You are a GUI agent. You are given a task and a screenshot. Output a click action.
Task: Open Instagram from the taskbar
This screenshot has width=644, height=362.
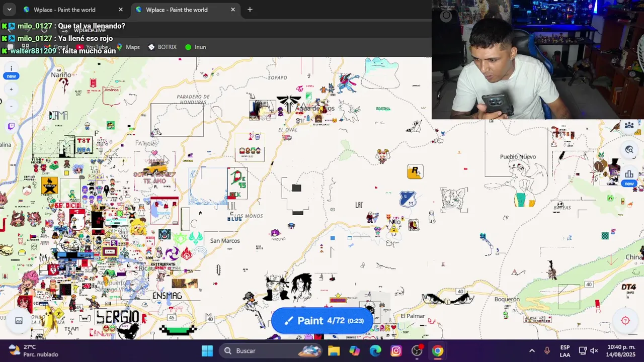396,351
